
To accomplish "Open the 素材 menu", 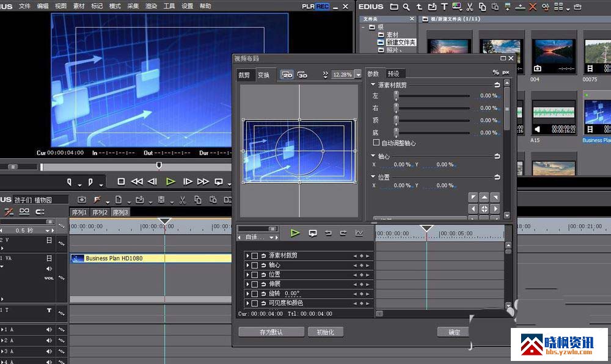I will (x=79, y=6).
